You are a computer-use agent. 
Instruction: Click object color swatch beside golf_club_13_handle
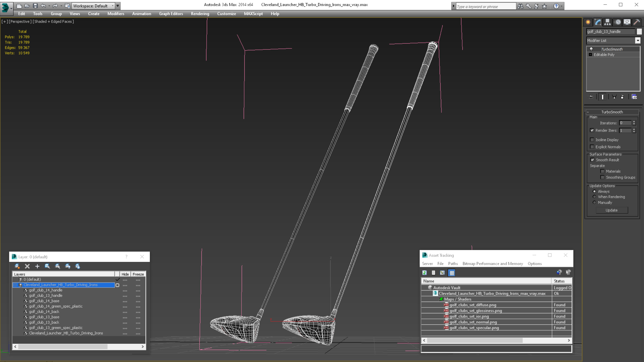(x=639, y=32)
